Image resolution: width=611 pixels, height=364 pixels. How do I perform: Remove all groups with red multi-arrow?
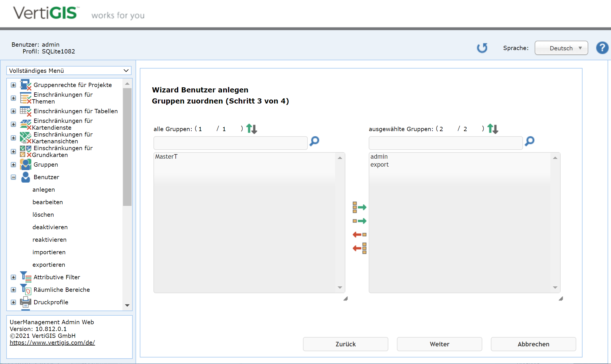359,248
